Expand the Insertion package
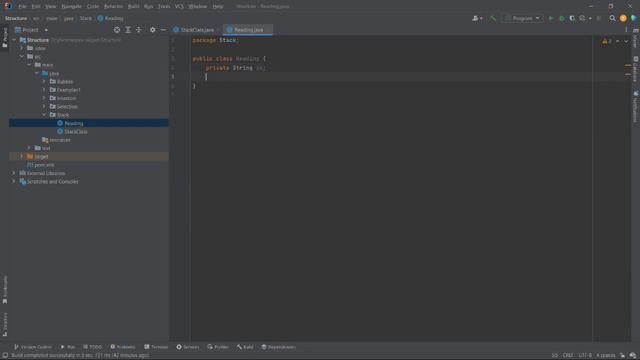 (x=44, y=98)
